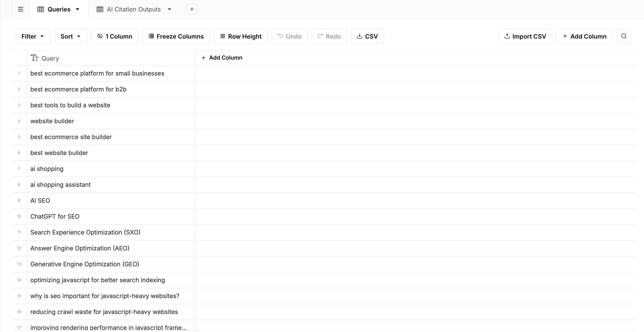Open the Row Height options
Image resolution: width=644 pixels, height=332 pixels.
(241, 36)
